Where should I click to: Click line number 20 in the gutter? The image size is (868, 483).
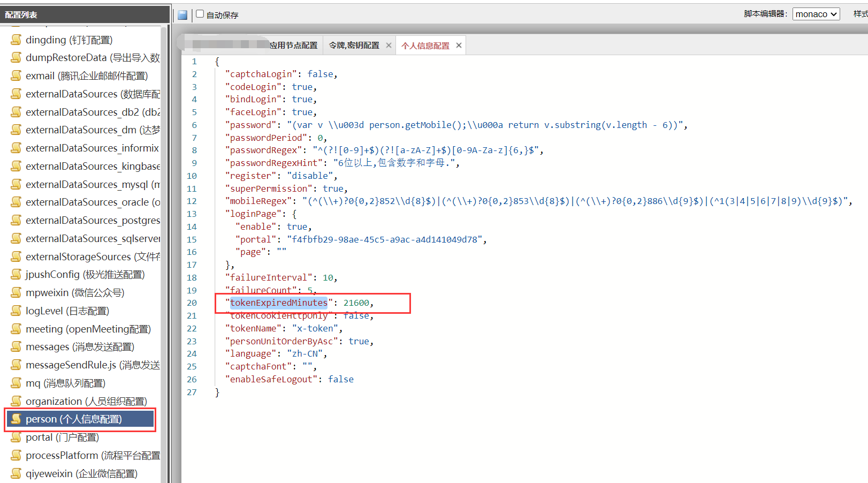tap(192, 303)
